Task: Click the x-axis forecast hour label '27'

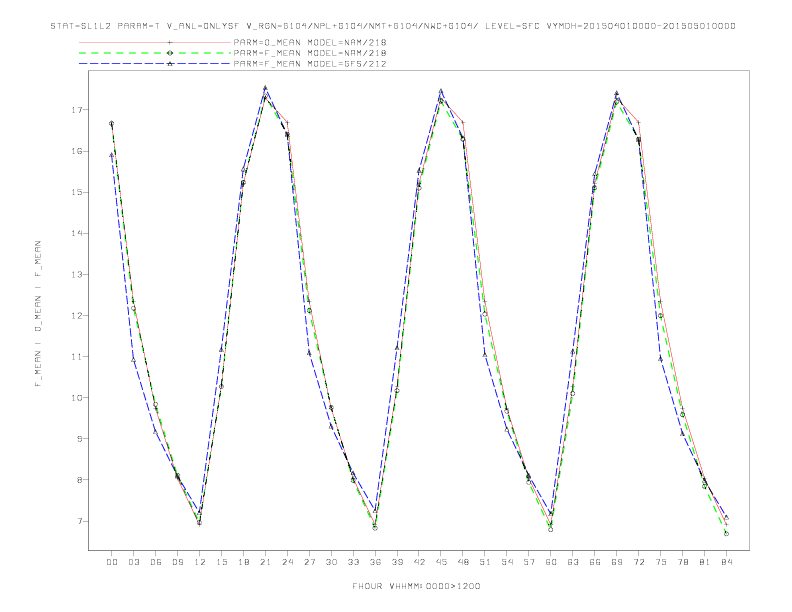Action: tap(309, 562)
